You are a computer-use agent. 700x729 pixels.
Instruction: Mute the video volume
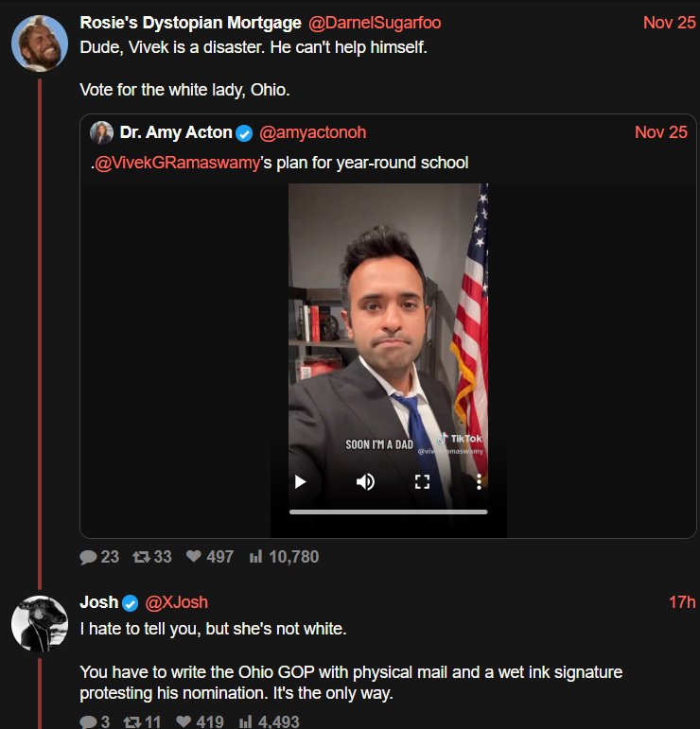tap(364, 482)
